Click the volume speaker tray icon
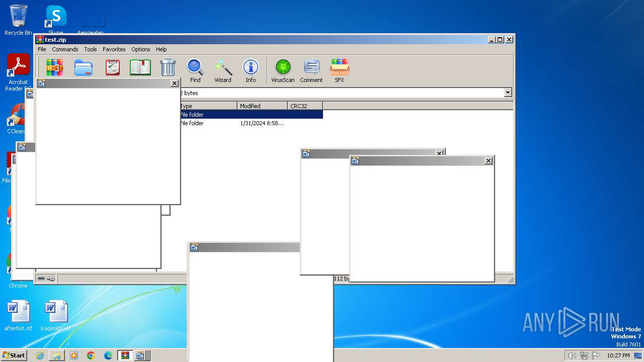 pyautogui.click(x=572, y=355)
